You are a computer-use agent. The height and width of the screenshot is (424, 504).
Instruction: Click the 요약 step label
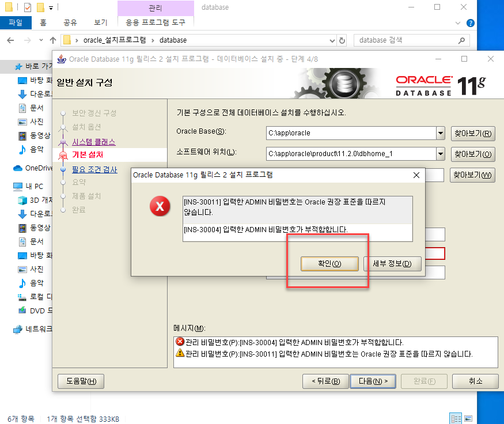(79, 182)
